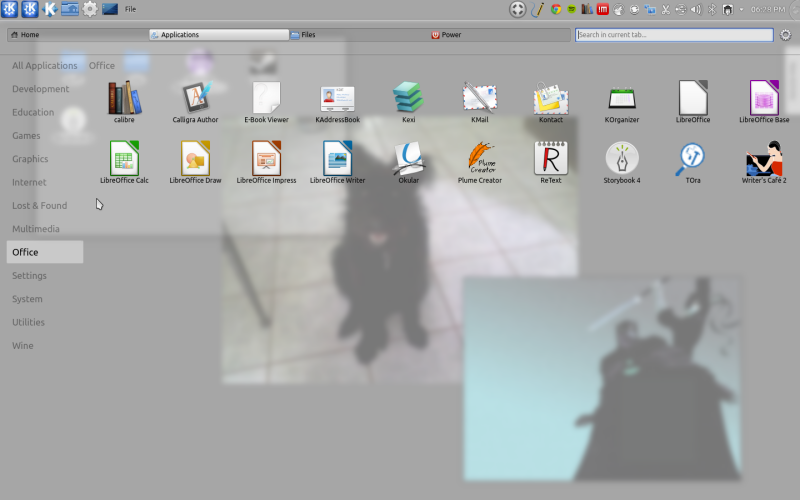Select Utilities category

coord(45,322)
